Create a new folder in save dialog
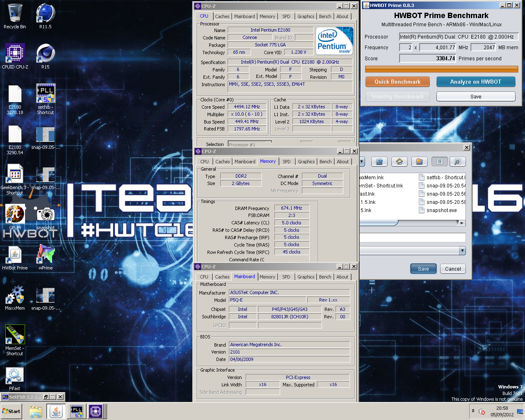Image resolution: width=525 pixels, height=420 pixels. [x=419, y=162]
